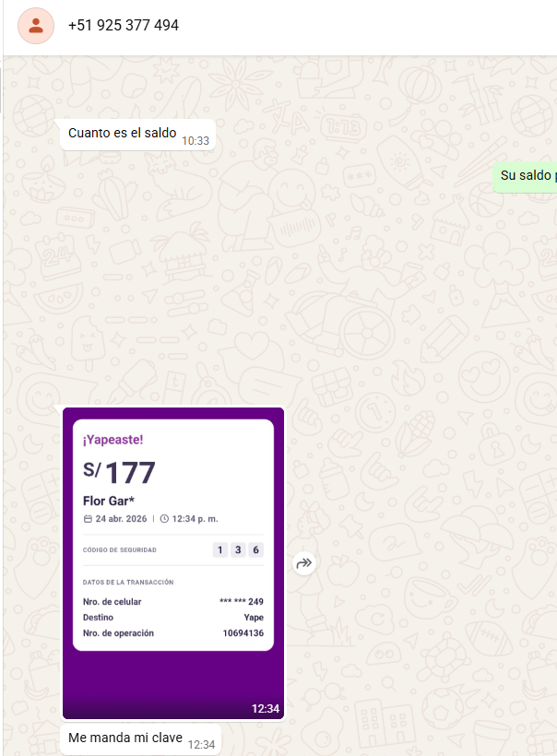Click security code digit 6 box
Viewport: 557px width, 756px height.
tap(256, 549)
